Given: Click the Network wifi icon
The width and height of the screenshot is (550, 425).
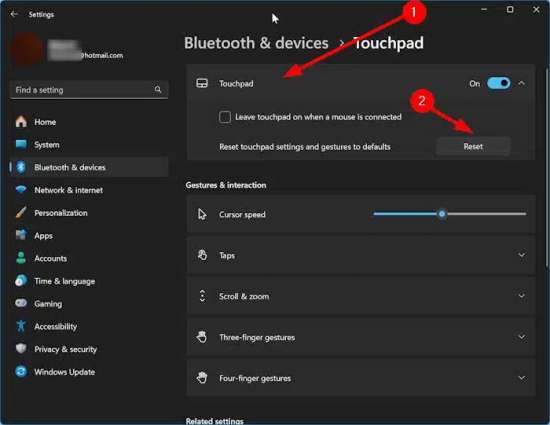Looking at the screenshot, I should 21,190.
